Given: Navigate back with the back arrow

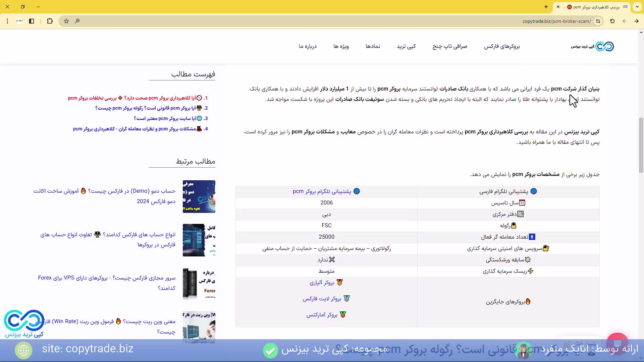Looking at the screenshot, I should [625, 21].
